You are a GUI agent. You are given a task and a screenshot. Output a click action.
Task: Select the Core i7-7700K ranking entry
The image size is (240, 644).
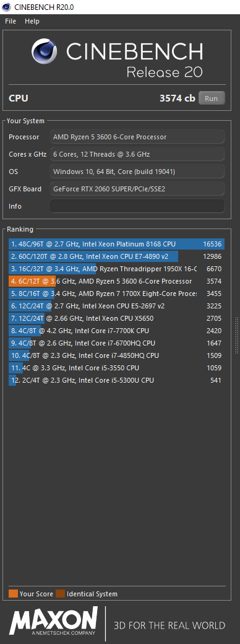coord(116,331)
